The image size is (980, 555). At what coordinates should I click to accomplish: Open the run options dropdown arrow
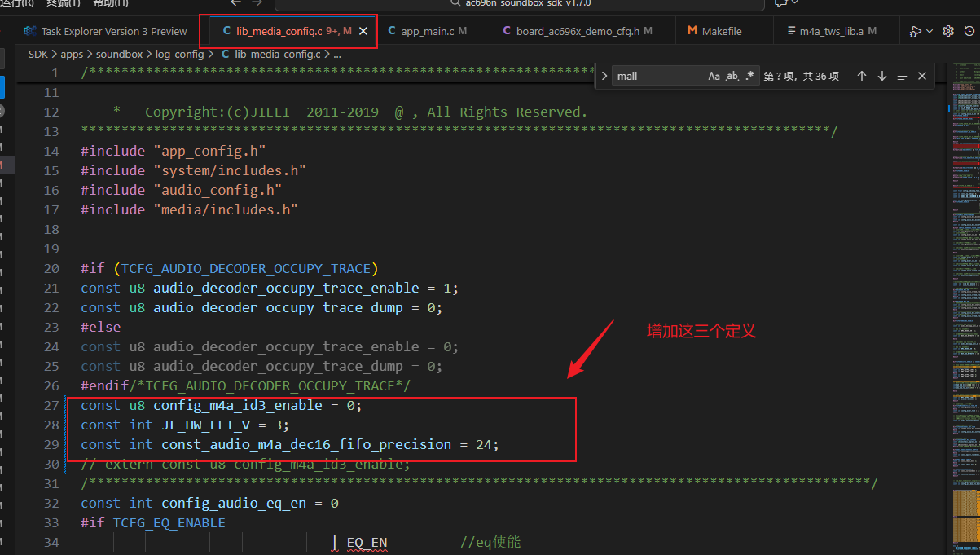click(929, 32)
